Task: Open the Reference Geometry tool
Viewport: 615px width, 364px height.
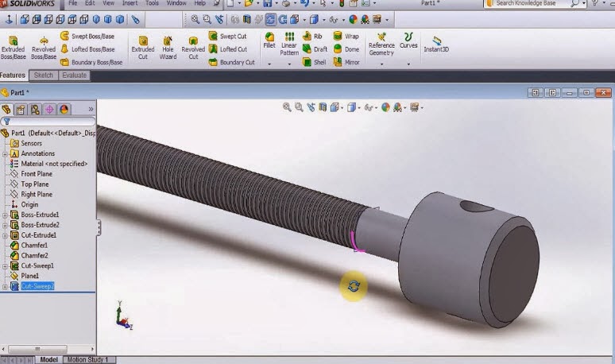Action: click(x=381, y=44)
